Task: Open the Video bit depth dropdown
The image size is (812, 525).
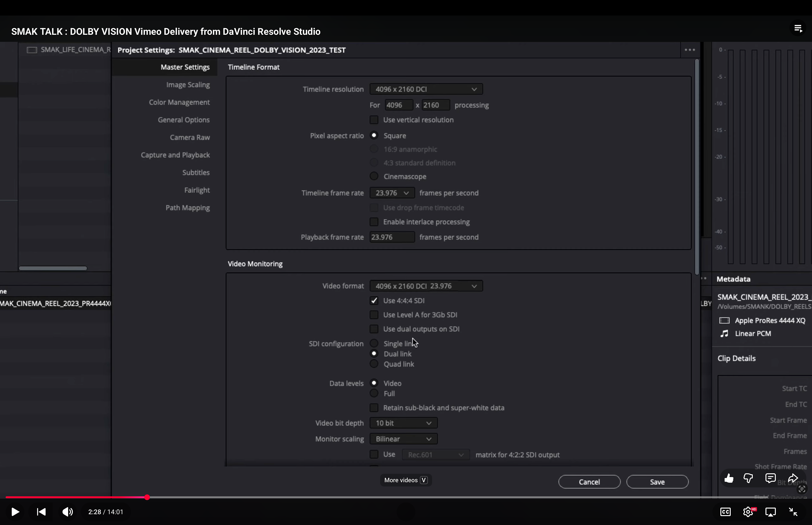Action: click(403, 423)
